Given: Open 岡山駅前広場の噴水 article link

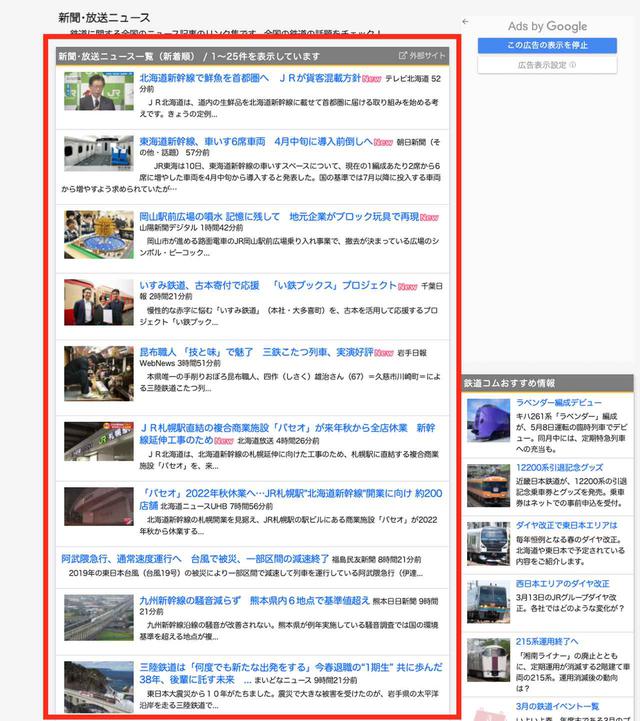Looking at the screenshot, I should click(279, 217).
